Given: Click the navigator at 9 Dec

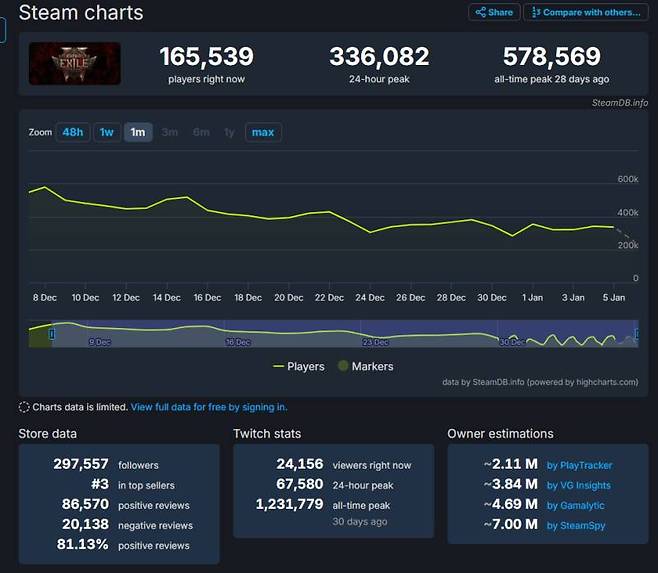Looking at the screenshot, I should (x=100, y=342).
